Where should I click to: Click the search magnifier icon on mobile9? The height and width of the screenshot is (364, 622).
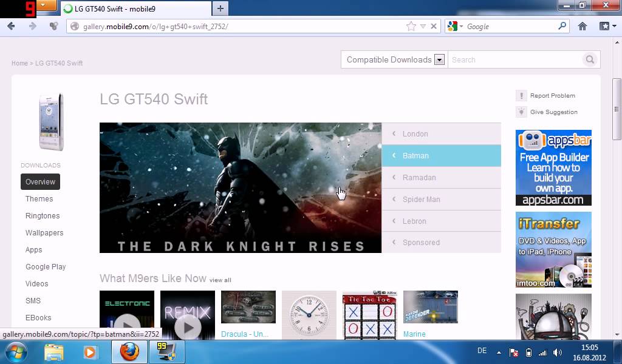coord(589,59)
